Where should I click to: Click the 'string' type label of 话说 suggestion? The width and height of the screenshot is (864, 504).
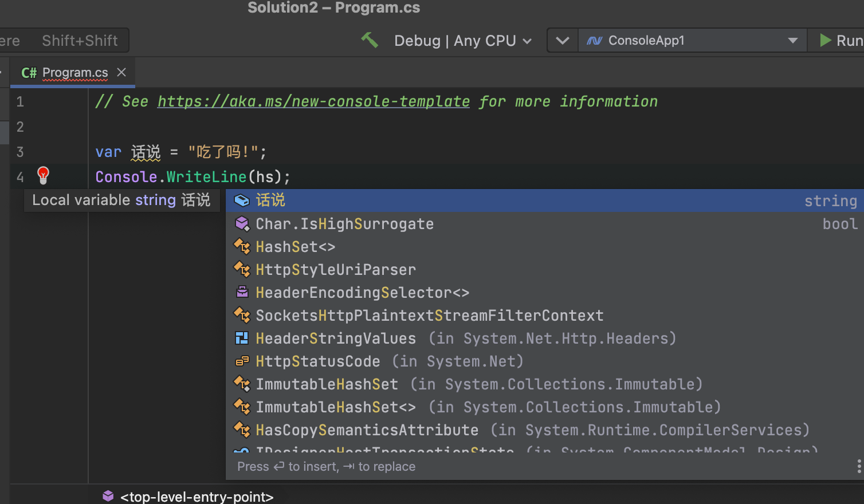[x=831, y=201]
